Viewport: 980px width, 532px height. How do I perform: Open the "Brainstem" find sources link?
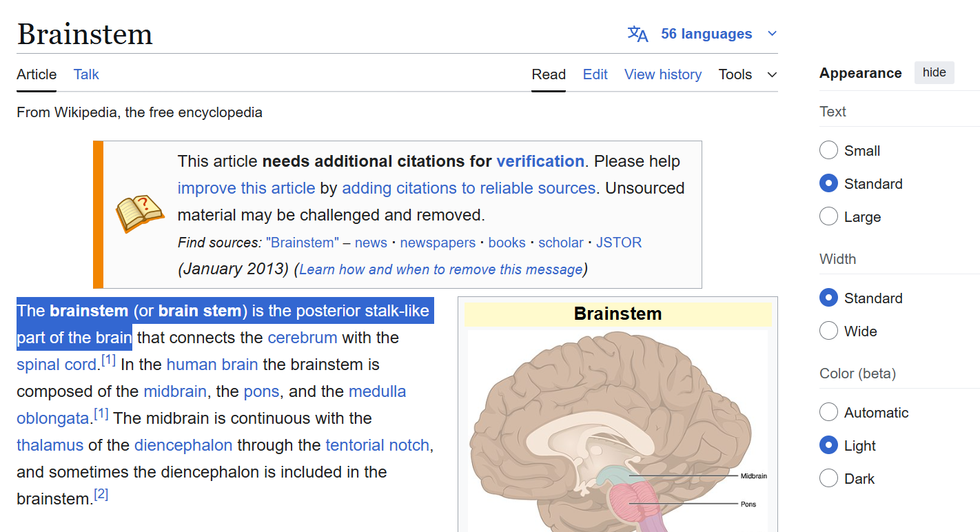pos(303,243)
